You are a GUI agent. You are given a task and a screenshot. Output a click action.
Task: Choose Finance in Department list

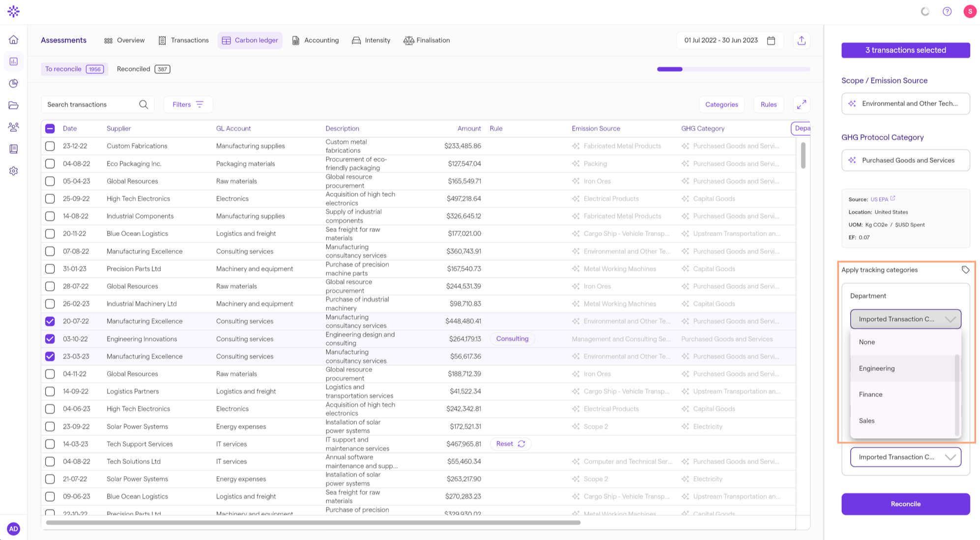[903, 394]
